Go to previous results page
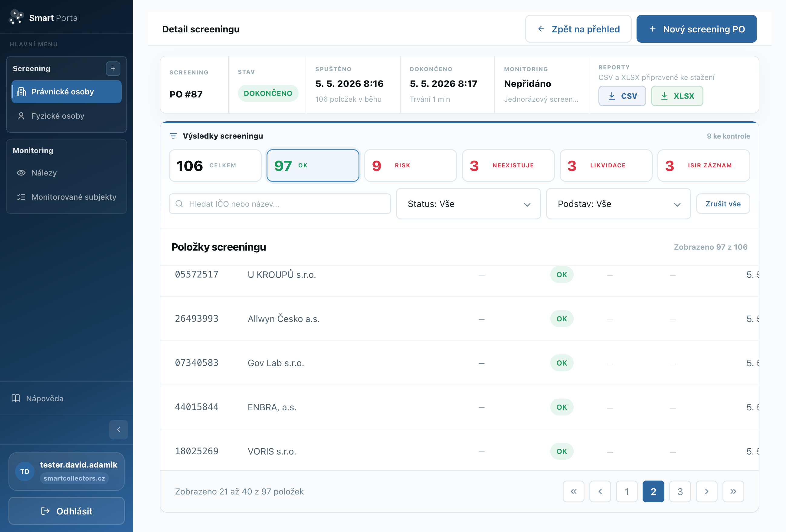Image resolution: width=786 pixels, height=532 pixels. pos(600,491)
